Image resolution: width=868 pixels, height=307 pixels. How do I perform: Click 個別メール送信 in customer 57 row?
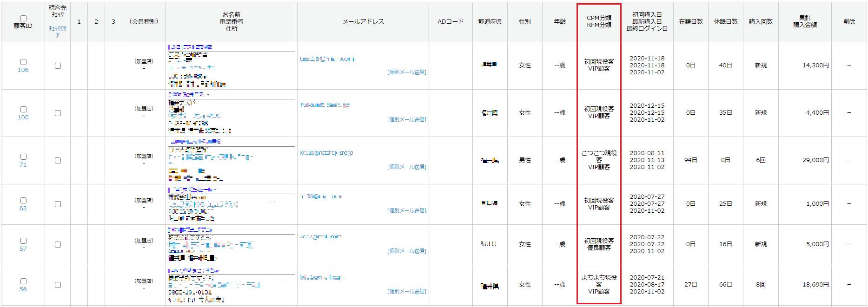(407, 251)
